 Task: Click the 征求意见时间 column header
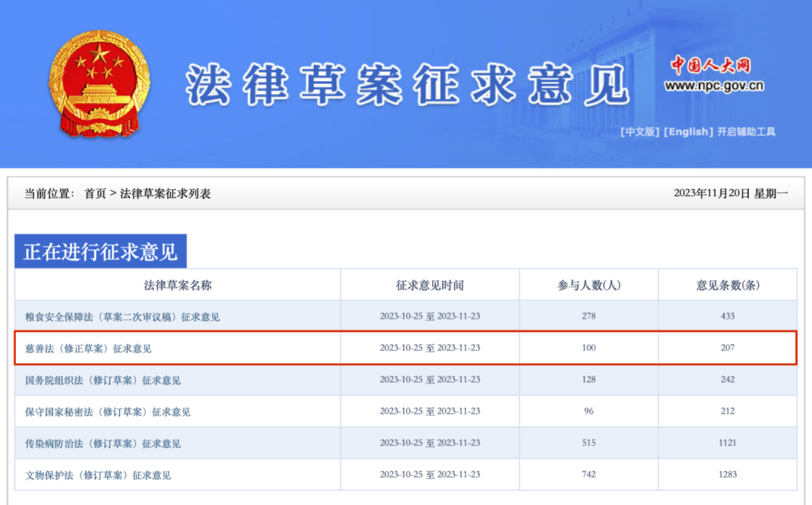[x=429, y=284]
